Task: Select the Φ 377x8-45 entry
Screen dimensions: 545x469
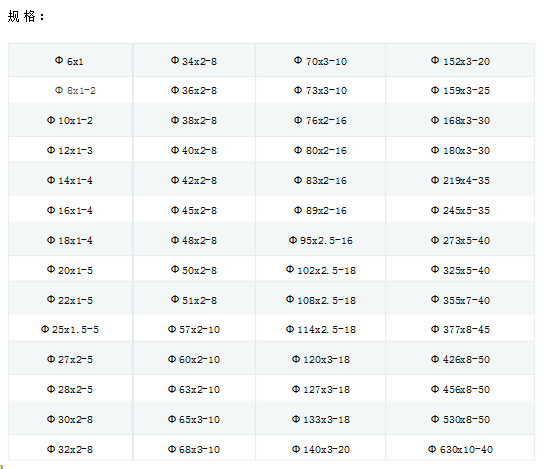Action: click(460, 329)
